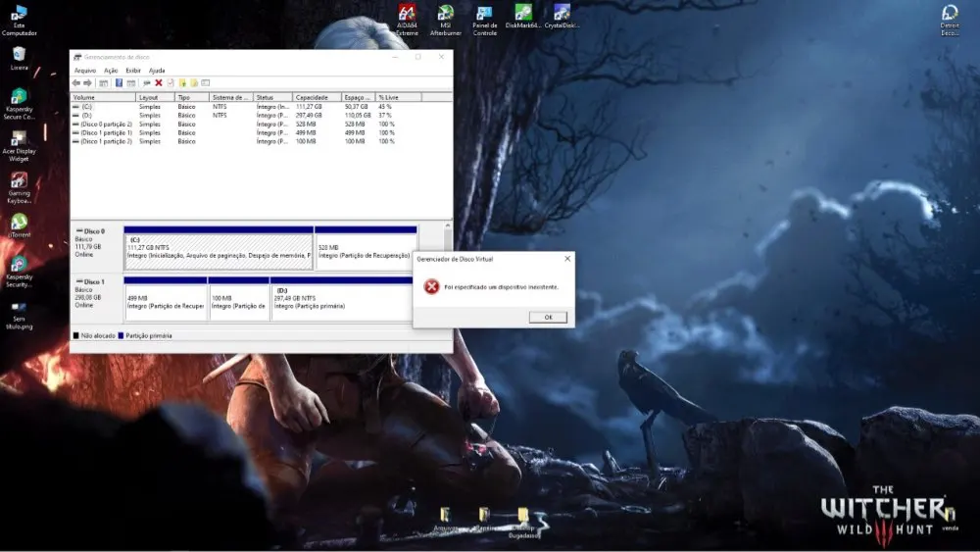Select the Sem título.png file icon
The width and height of the screenshot is (980, 552).
click(19, 315)
